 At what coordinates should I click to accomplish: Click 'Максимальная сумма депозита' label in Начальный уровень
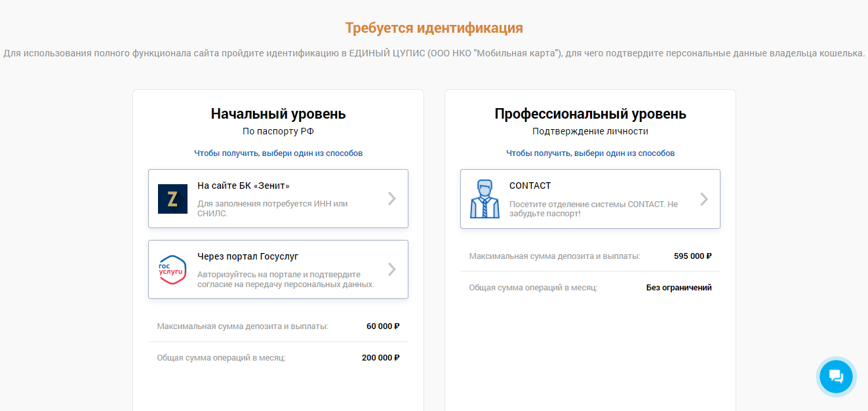(243, 326)
